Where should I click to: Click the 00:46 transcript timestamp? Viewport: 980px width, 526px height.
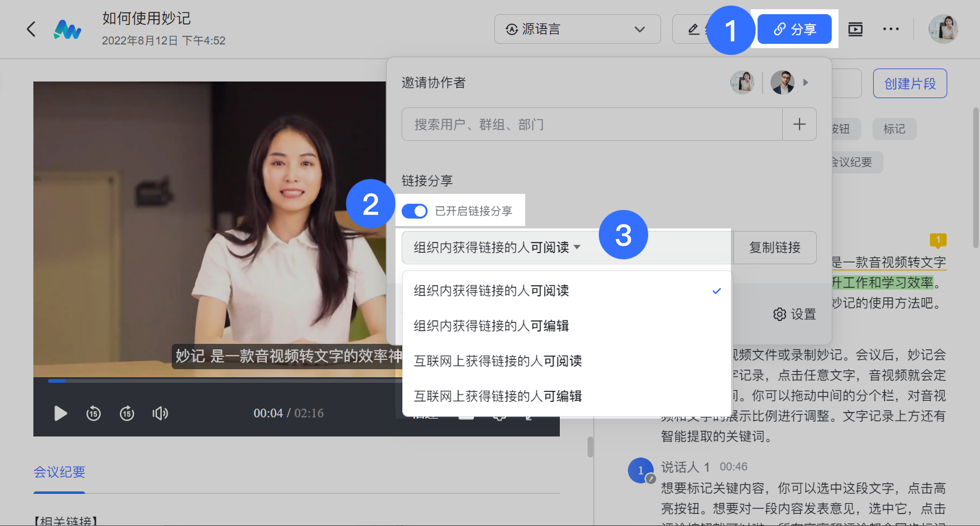[733, 467]
